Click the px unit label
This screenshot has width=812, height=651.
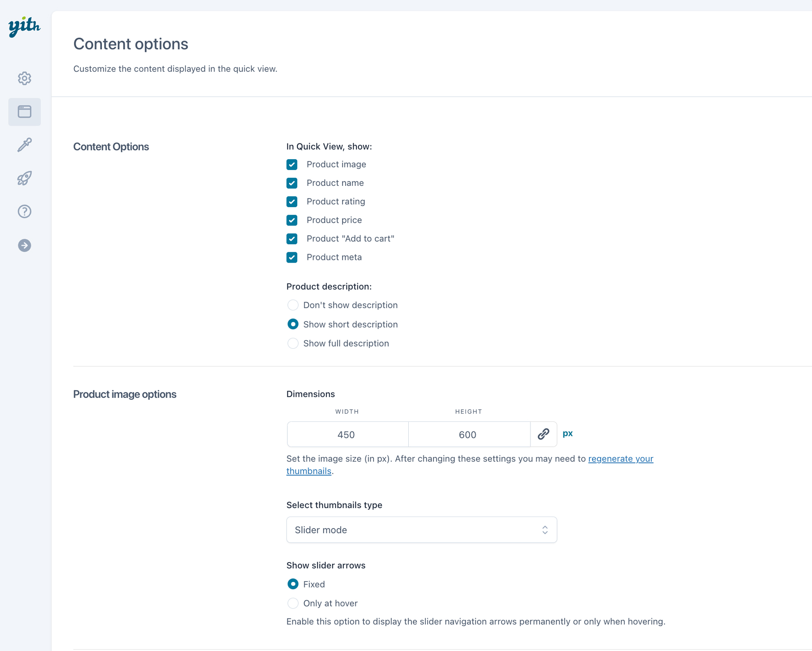click(567, 434)
